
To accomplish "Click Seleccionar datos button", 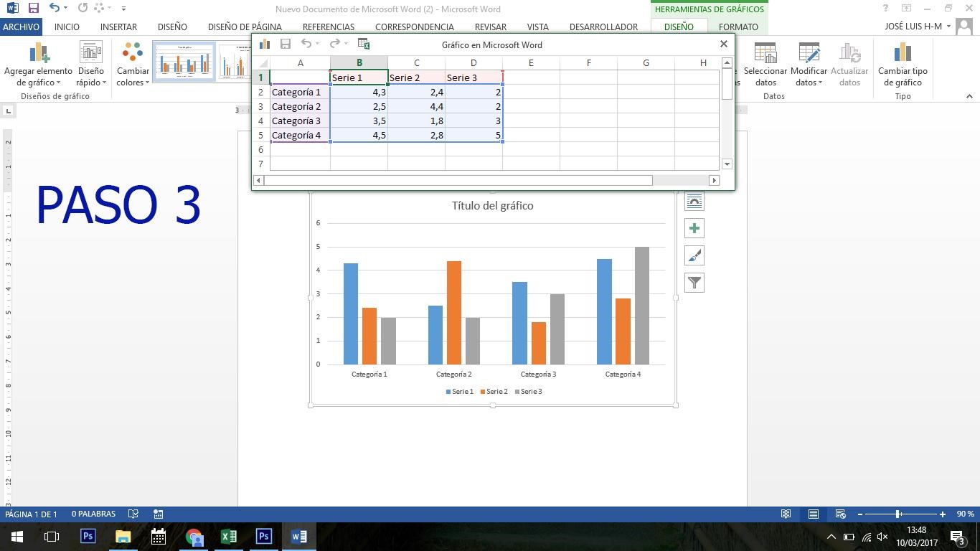I will pos(765,64).
